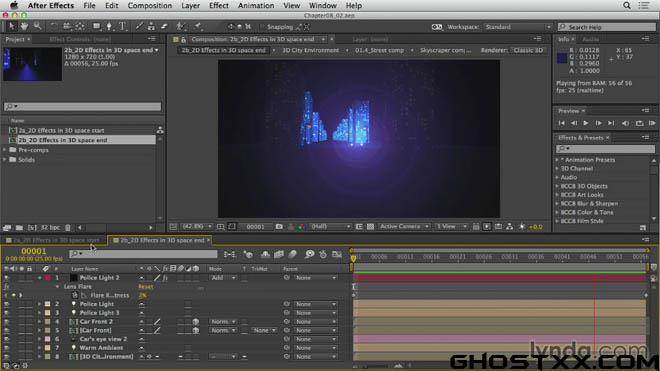Select the Selection arrow tool
Viewport: 660px width, 371px height.
tap(12, 27)
